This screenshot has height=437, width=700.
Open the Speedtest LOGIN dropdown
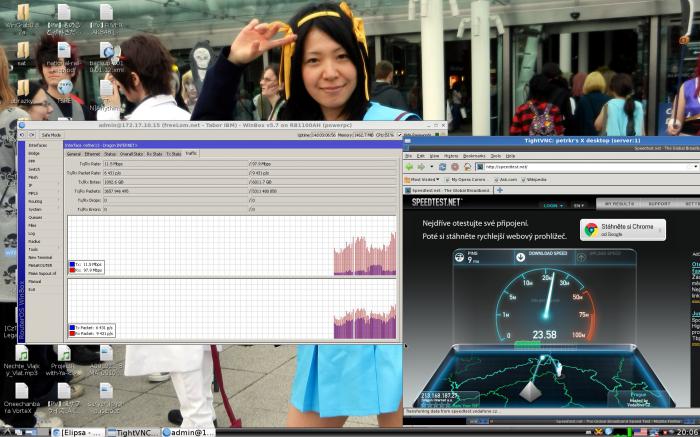[x=553, y=205]
